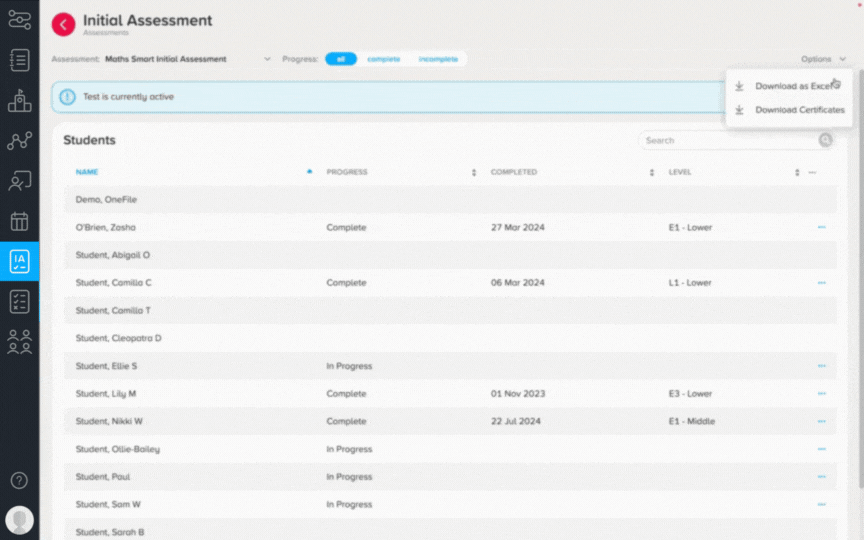864x540 pixels.
Task: Select the row Student, Abigail O
Action: click(x=450, y=255)
